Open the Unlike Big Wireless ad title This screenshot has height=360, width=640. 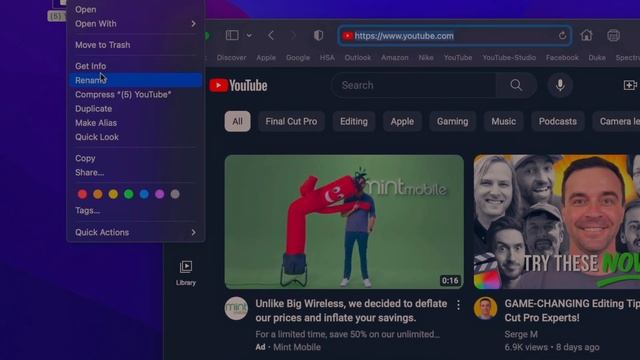(351, 311)
